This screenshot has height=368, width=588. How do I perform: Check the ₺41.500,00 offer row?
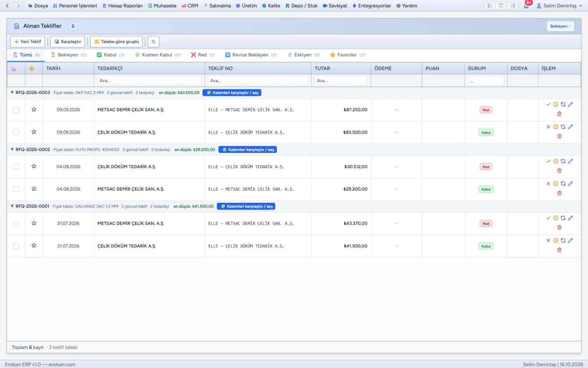coord(16,246)
